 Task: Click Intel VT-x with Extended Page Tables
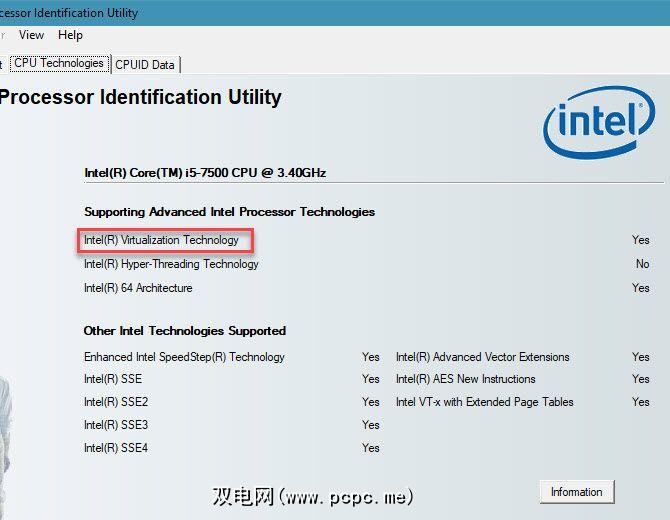pos(485,402)
